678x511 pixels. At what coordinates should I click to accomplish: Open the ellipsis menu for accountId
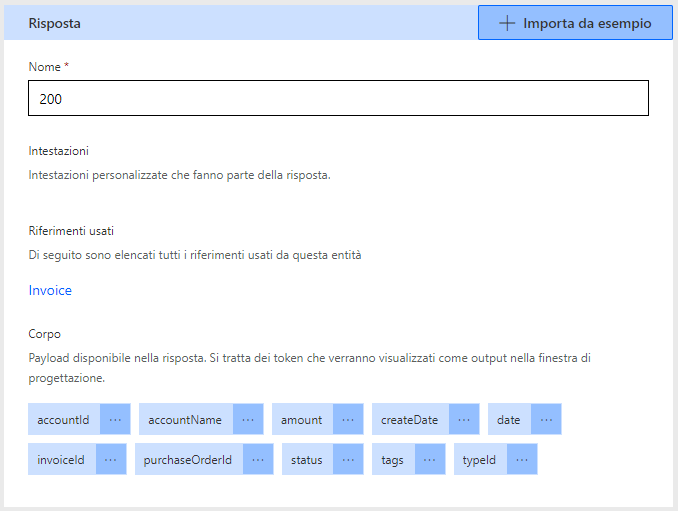click(x=115, y=419)
